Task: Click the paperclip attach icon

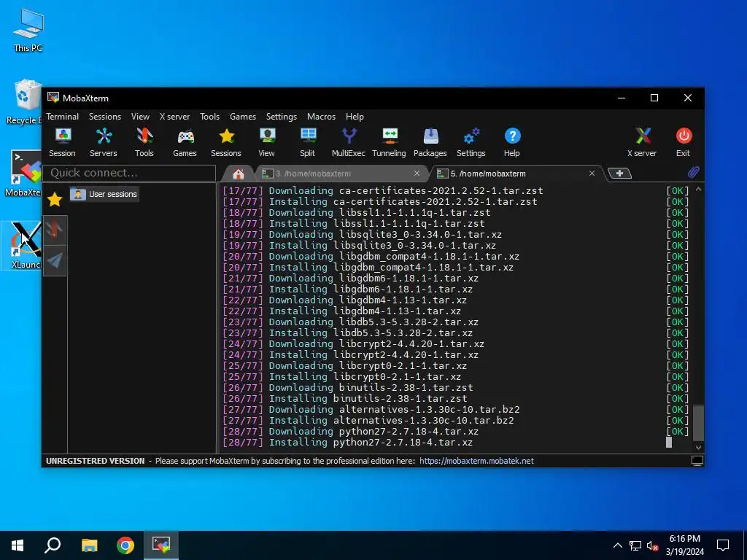Action: pos(693,172)
